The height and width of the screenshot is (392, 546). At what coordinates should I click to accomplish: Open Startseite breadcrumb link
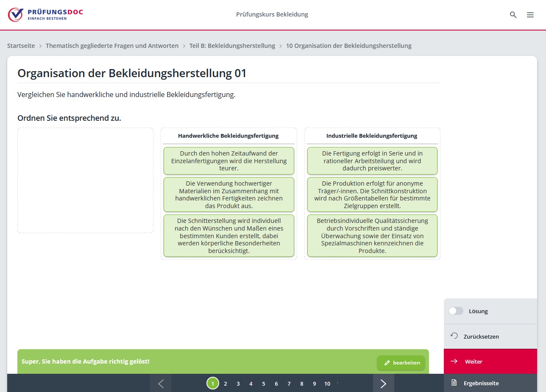[x=21, y=46]
